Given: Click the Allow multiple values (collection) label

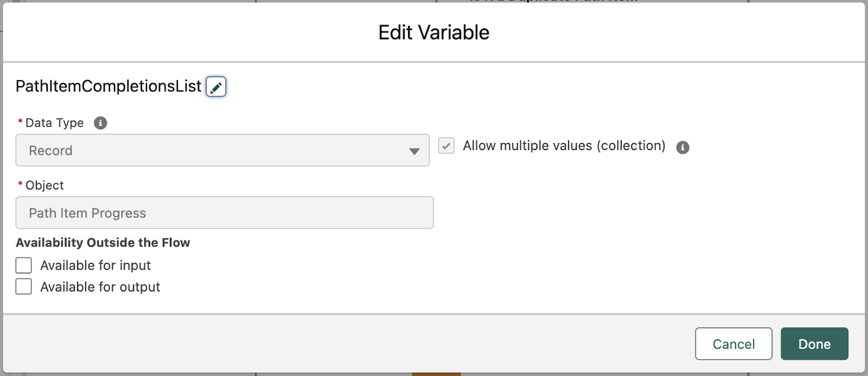Looking at the screenshot, I should point(564,146).
